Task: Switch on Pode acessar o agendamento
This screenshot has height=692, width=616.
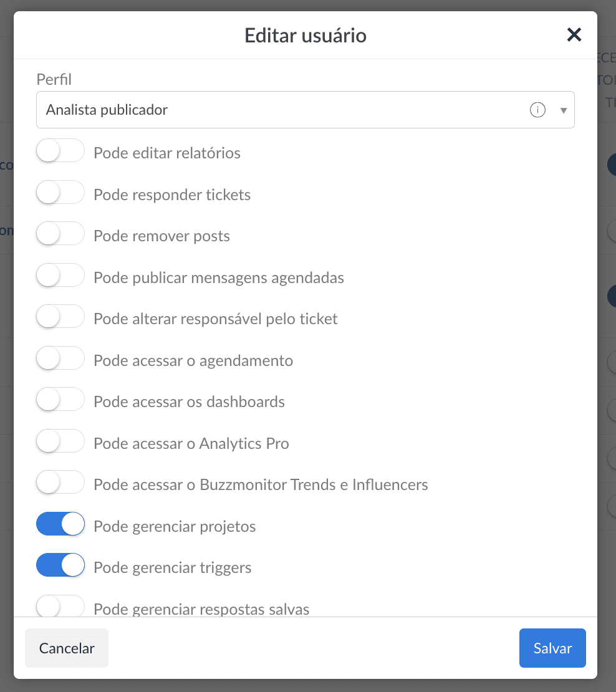Action: [60, 360]
